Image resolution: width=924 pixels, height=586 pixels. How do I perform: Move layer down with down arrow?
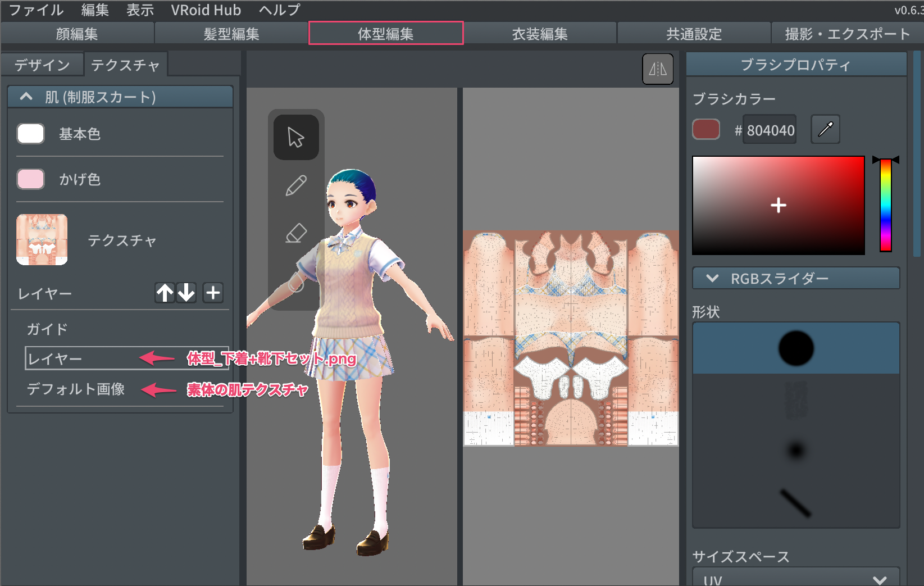186,293
